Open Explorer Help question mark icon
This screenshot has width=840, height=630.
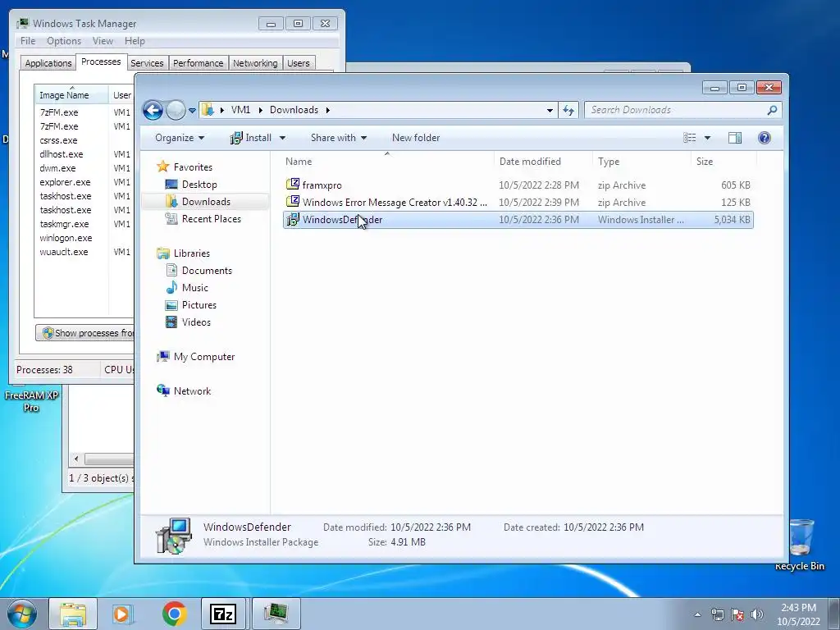[765, 138]
